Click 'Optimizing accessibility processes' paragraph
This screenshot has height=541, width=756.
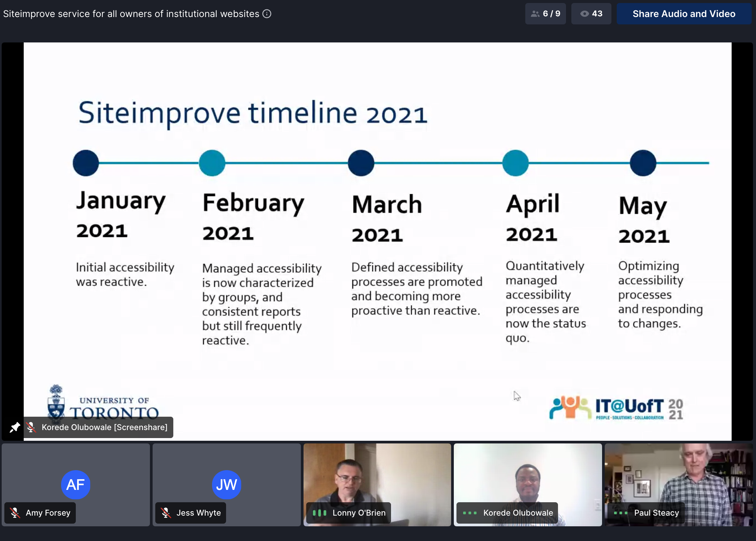click(660, 294)
